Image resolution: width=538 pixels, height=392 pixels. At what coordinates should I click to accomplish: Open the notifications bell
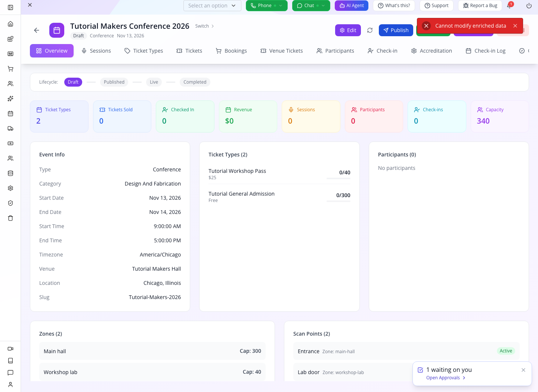509,6
